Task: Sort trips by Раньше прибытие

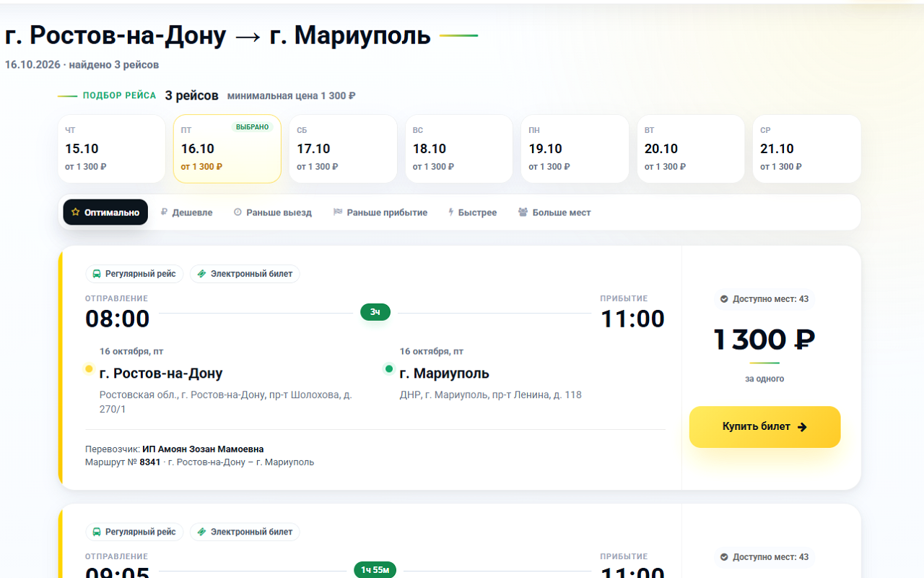Action: point(380,212)
